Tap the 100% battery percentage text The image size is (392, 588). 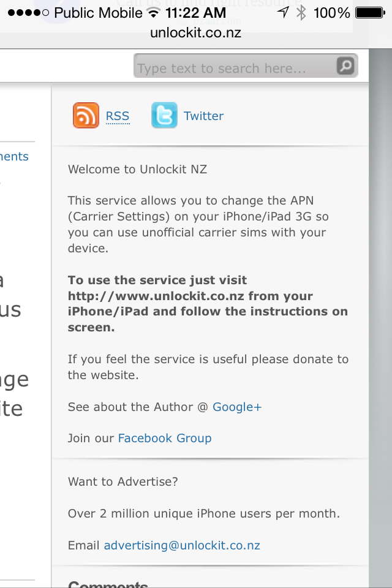[x=331, y=13]
